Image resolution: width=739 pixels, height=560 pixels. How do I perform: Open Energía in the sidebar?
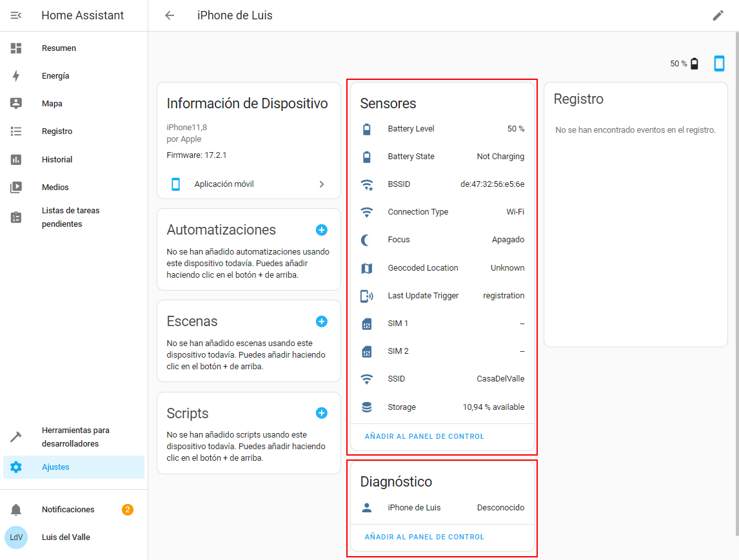(74, 76)
